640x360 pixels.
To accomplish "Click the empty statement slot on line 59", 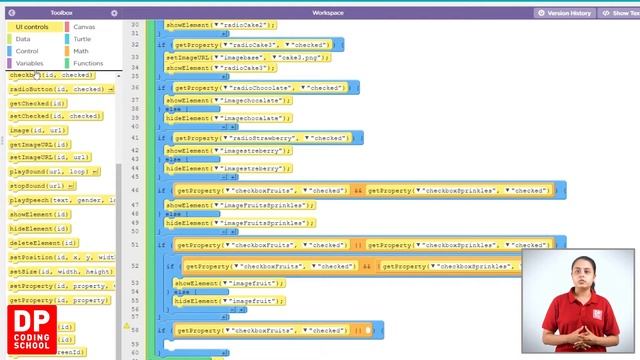I will [170, 345].
